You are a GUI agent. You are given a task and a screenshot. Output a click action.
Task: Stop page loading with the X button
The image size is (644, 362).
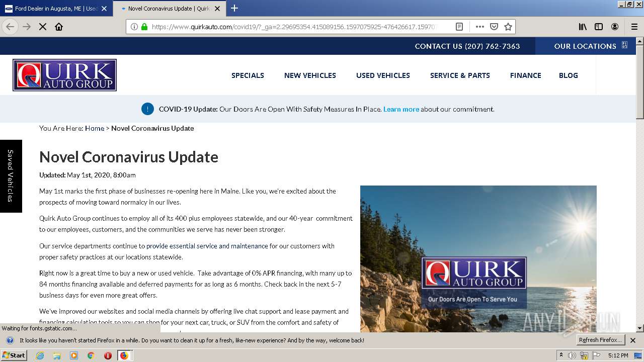click(43, 27)
